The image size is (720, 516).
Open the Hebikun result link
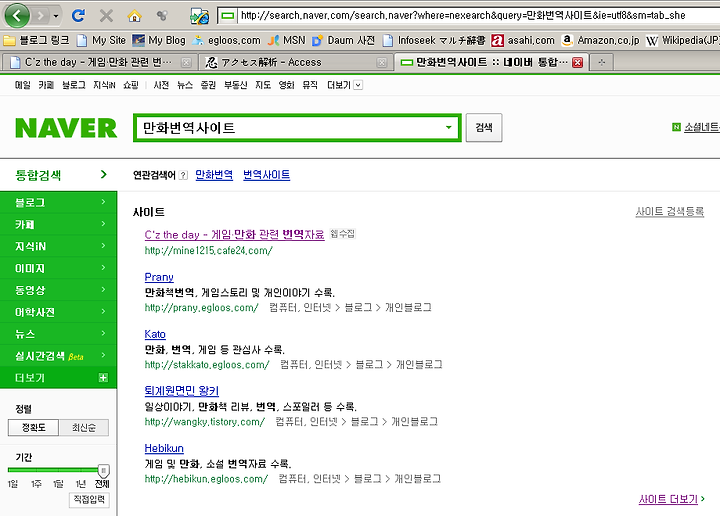click(x=164, y=448)
